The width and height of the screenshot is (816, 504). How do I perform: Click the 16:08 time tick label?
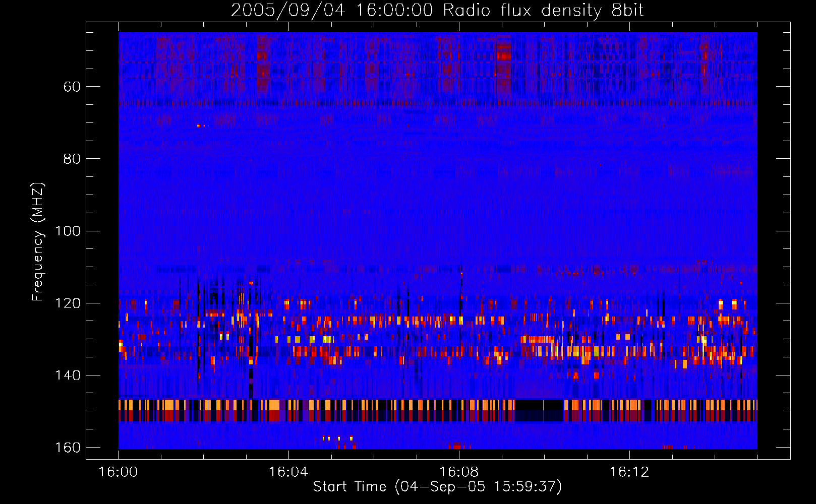tap(459, 472)
